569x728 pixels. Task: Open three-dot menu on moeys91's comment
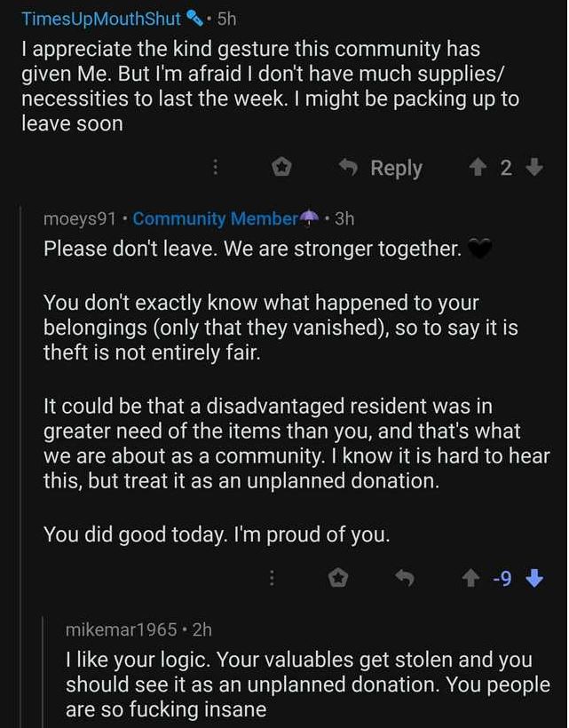click(272, 579)
